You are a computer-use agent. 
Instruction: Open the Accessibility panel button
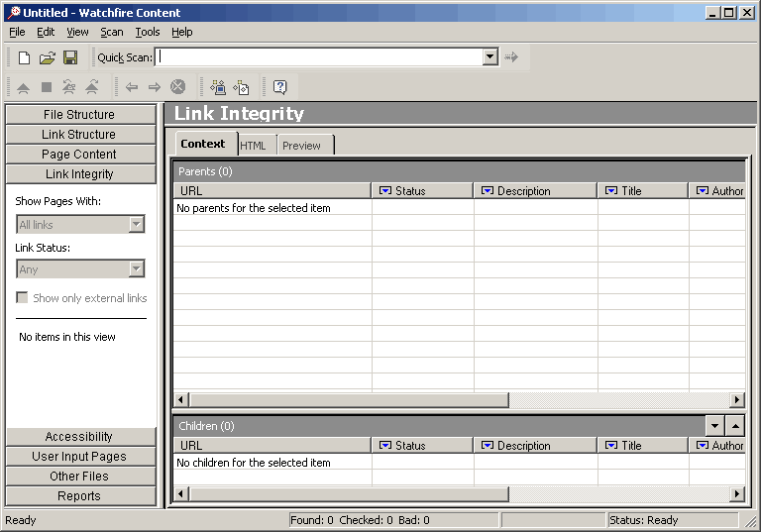(x=80, y=437)
